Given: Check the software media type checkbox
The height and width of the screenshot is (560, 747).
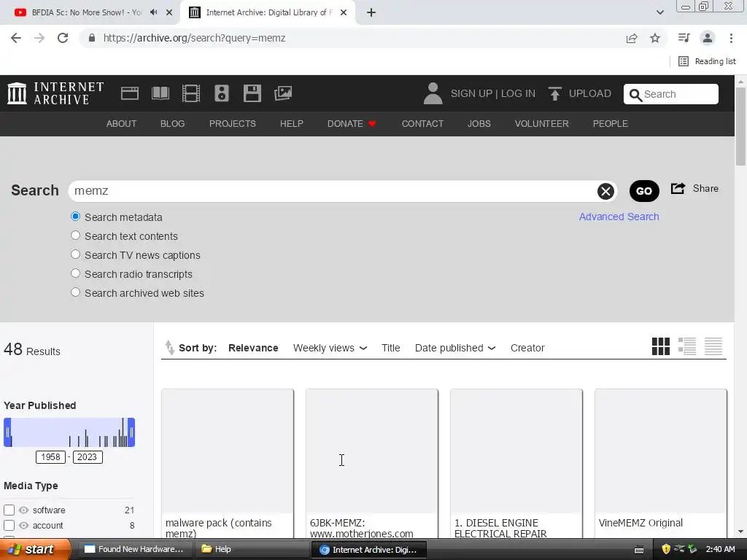Looking at the screenshot, I should pyautogui.click(x=9, y=510).
